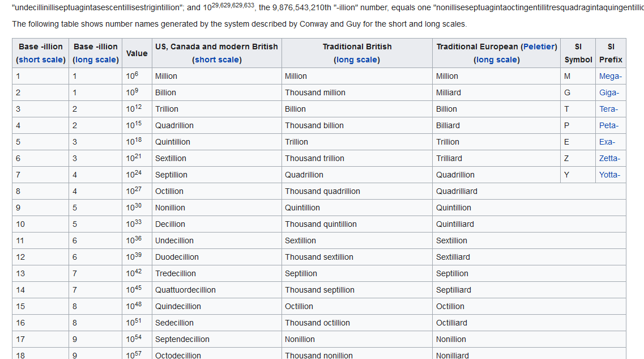The height and width of the screenshot is (359, 644).
Task: Click the SI symbol 'Y' cell
Action: (578, 175)
